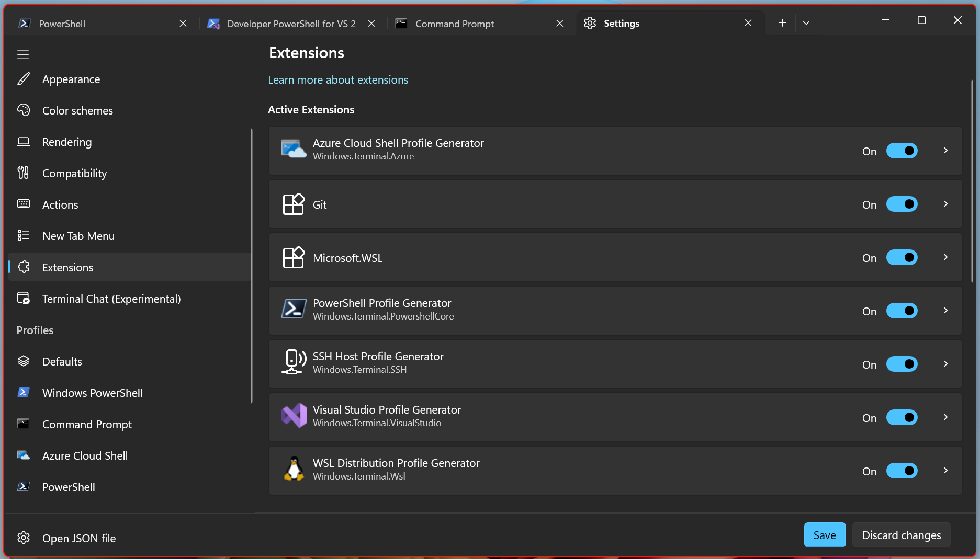Image resolution: width=980 pixels, height=559 pixels.
Task: Click the Open JSON file gear icon
Action: (24, 538)
